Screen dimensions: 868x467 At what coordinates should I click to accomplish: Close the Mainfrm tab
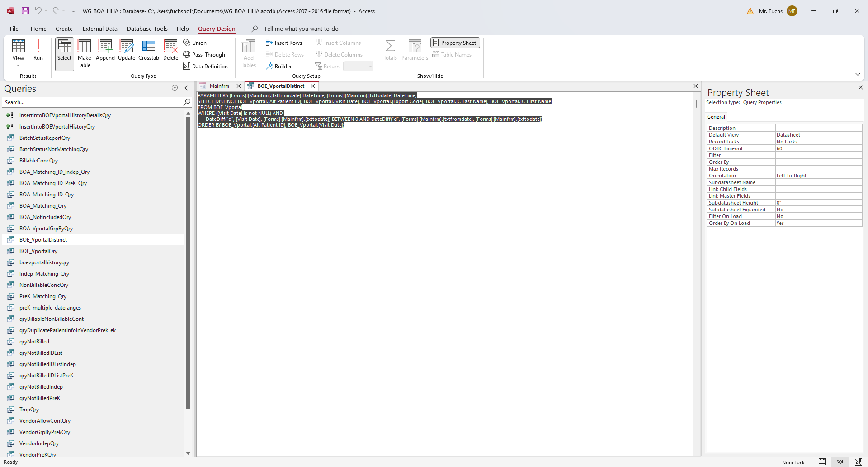[x=239, y=86]
